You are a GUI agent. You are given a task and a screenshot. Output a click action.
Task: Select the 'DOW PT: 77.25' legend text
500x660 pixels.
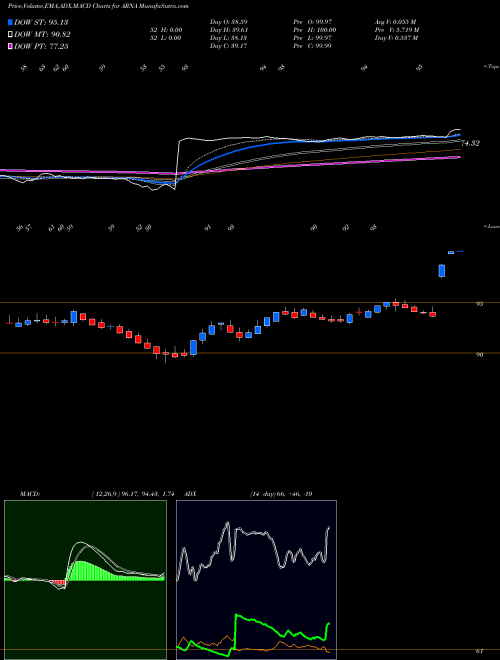click(x=41, y=46)
